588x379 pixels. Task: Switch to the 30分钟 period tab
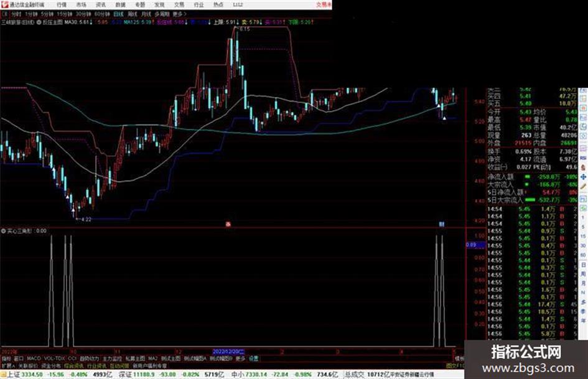point(83,14)
